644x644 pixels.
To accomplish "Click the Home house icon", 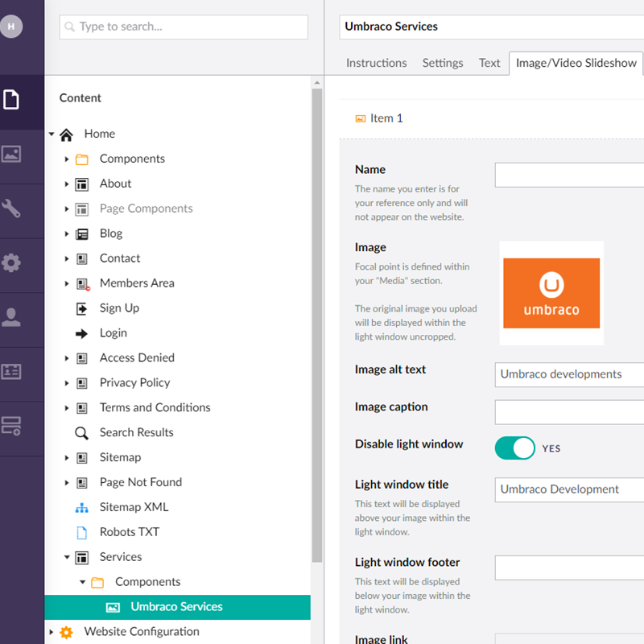I will [66, 134].
